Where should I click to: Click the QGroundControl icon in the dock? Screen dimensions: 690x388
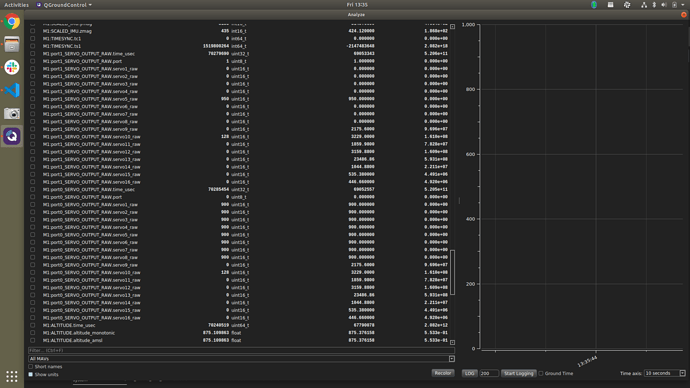coord(12,136)
